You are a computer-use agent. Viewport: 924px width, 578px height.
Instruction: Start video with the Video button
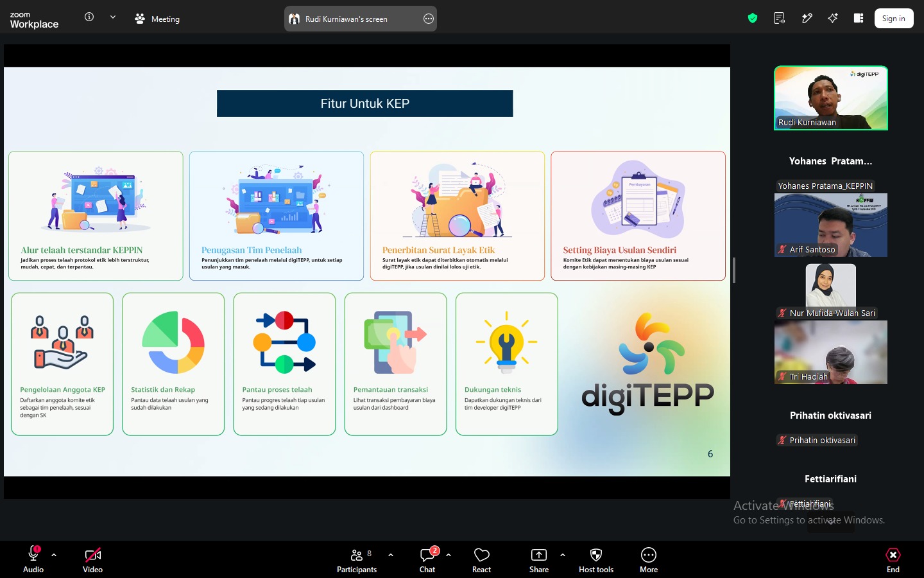click(92, 559)
